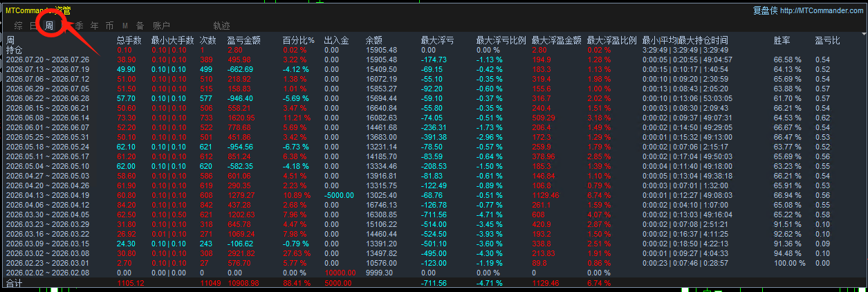Select row 2026.04.27 ~ 2026.05.03

[48, 176]
